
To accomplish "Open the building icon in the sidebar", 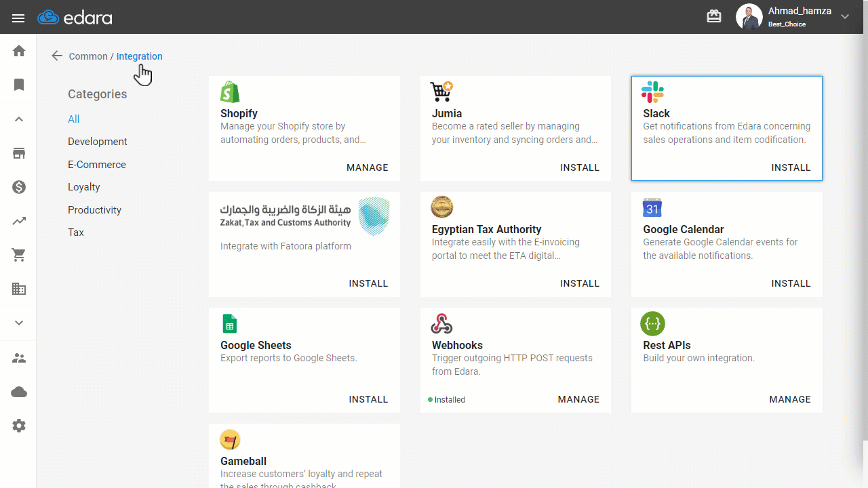I will [x=19, y=289].
